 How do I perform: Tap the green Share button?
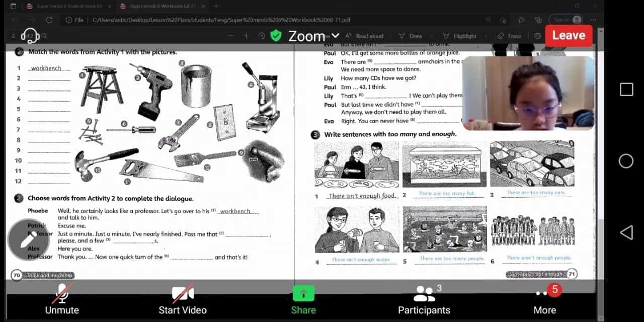(x=303, y=299)
